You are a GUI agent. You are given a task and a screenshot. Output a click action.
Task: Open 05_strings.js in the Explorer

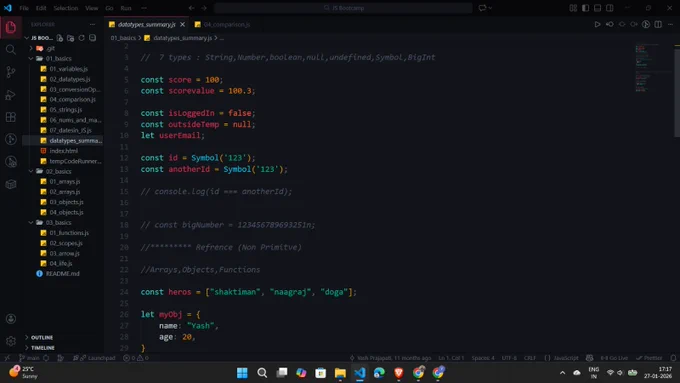pos(65,110)
